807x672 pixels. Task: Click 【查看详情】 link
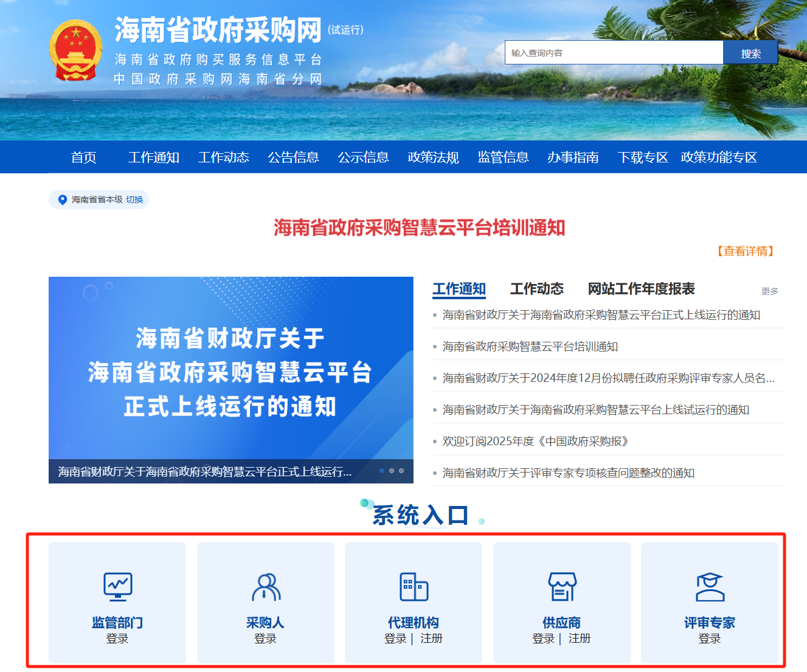(x=746, y=251)
